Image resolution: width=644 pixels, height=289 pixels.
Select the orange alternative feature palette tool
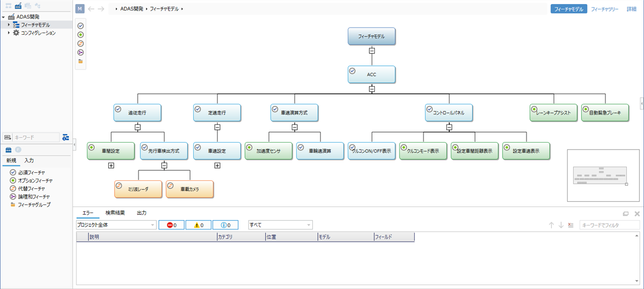click(x=80, y=43)
